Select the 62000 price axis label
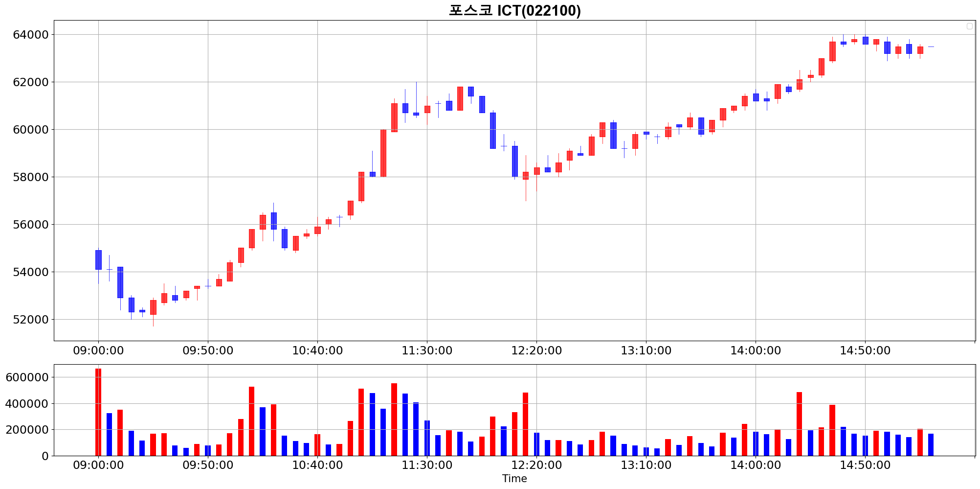 (x=31, y=82)
